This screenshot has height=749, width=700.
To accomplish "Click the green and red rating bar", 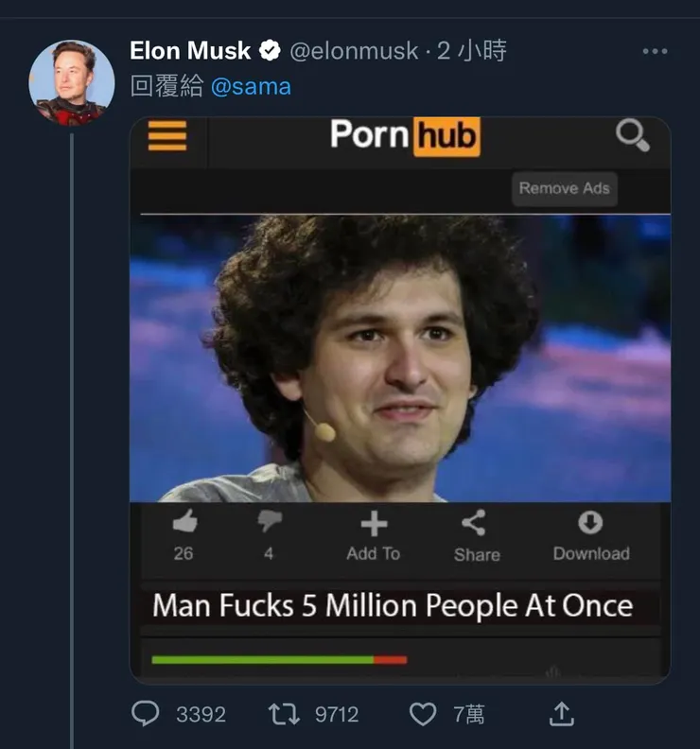I will (x=279, y=659).
